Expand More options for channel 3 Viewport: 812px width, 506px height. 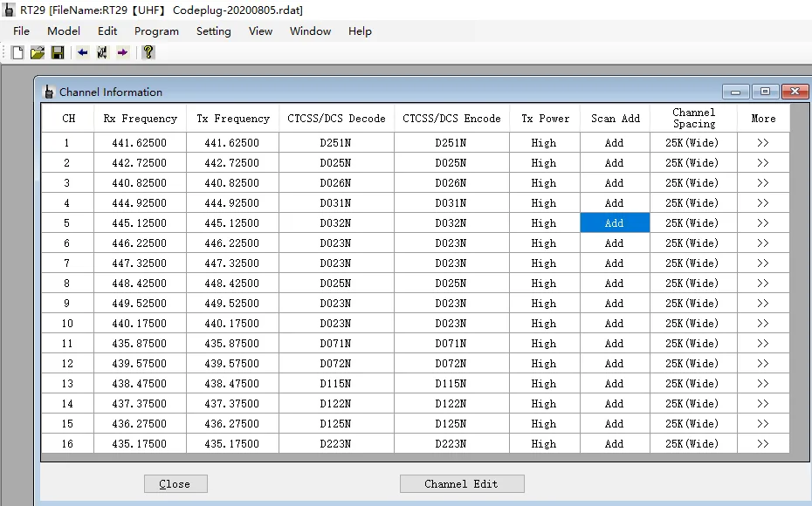pos(763,183)
